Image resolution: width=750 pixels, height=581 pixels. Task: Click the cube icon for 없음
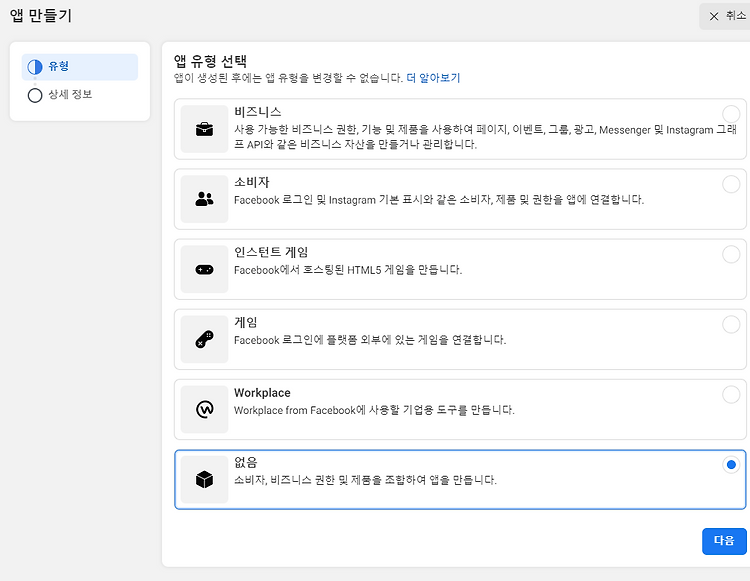tap(204, 479)
